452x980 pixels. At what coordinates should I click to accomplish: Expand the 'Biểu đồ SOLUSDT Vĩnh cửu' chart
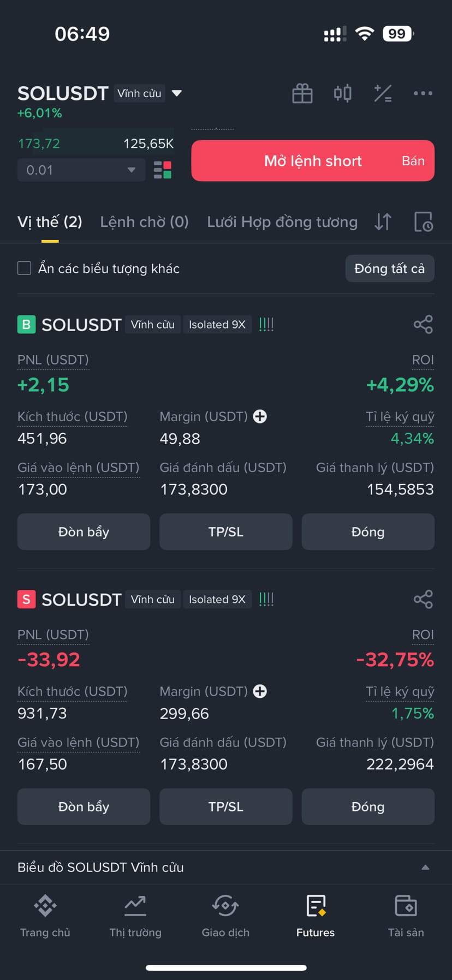226,867
